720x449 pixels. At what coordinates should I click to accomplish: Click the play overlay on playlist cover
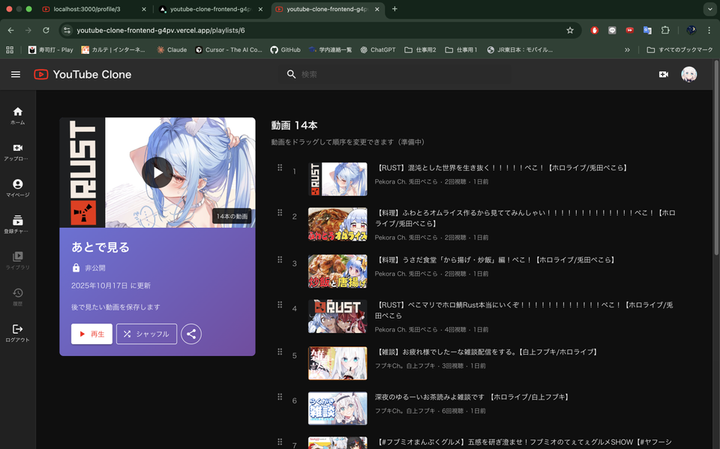[157, 173]
